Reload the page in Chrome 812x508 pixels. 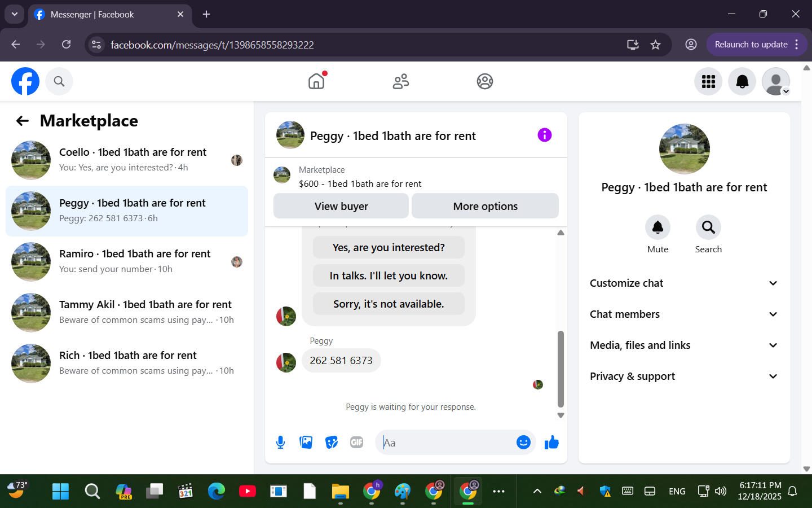(66, 45)
